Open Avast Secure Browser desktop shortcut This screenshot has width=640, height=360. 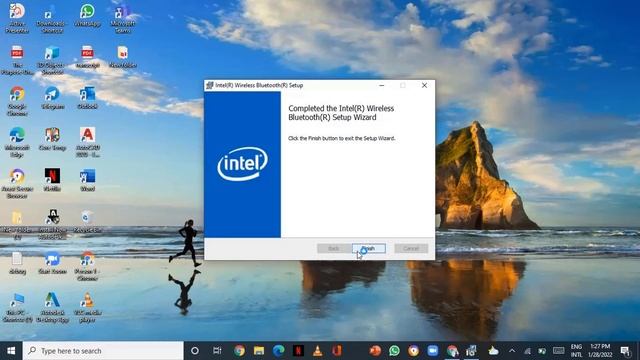(17, 183)
